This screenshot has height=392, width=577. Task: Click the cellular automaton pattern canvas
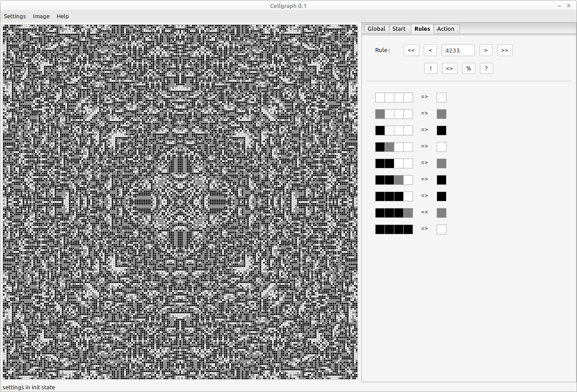tap(180, 202)
